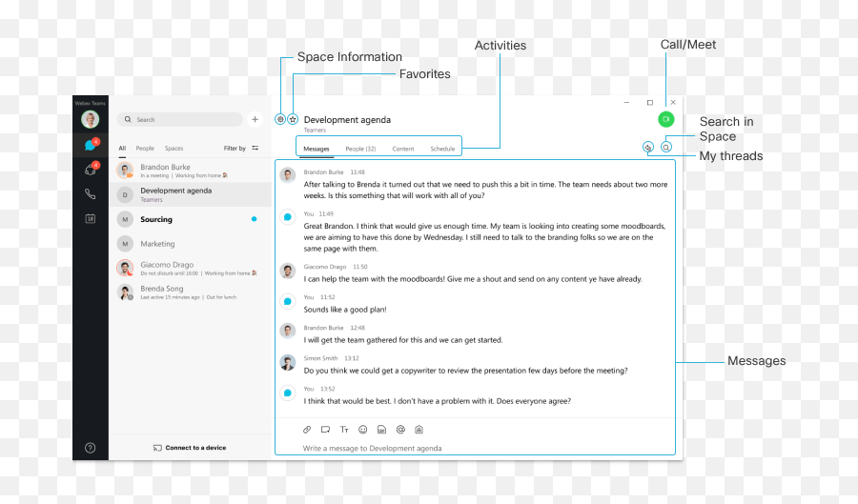Open the Brenda Song conversation
The width and height of the screenshot is (858, 504).
(x=191, y=292)
